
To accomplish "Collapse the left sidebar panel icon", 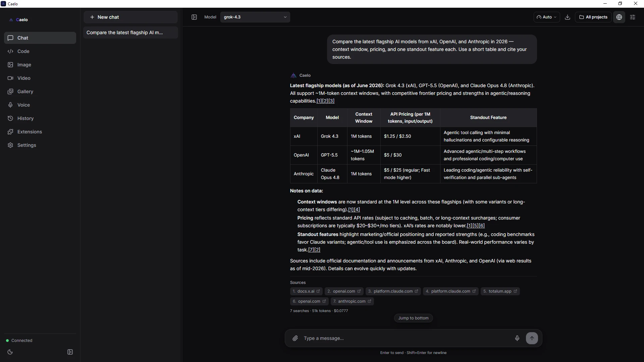I will coord(70,352).
